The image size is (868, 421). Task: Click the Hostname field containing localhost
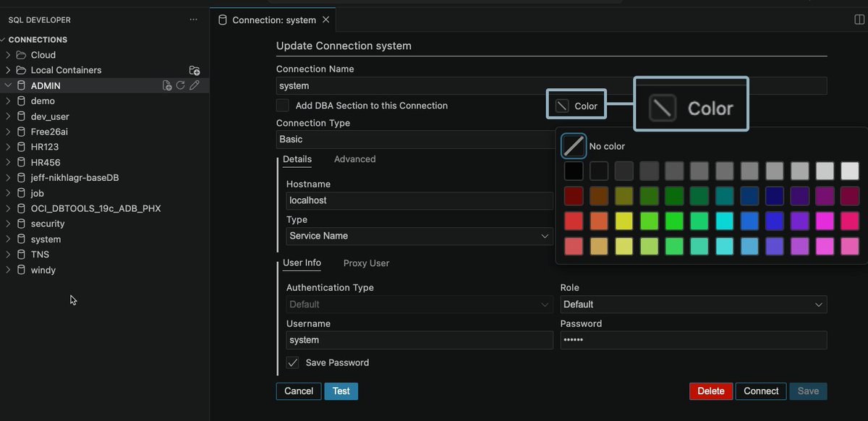point(420,200)
